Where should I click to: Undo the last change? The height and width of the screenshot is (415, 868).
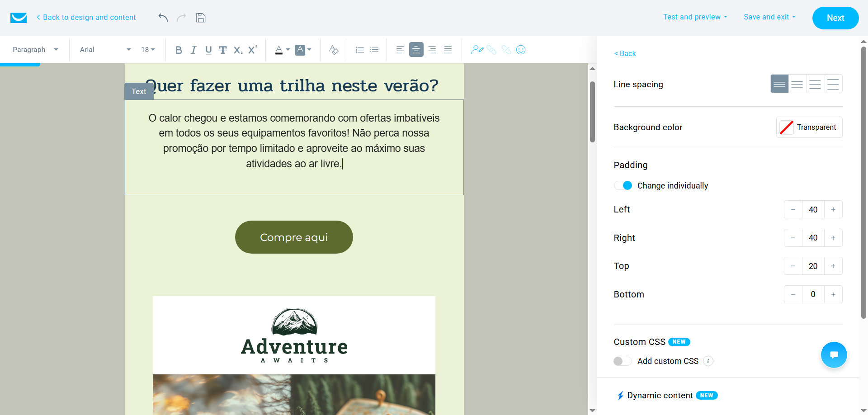tap(163, 17)
